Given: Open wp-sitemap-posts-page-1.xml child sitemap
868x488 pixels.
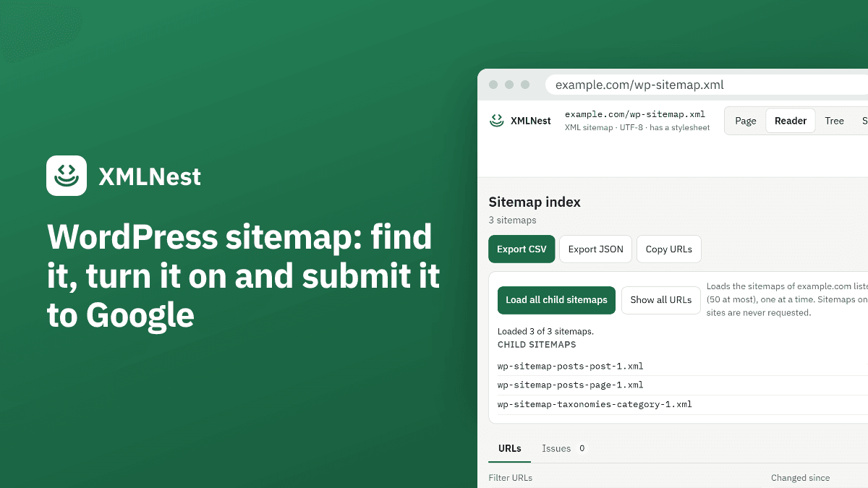Looking at the screenshot, I should [x=571, y=385].
